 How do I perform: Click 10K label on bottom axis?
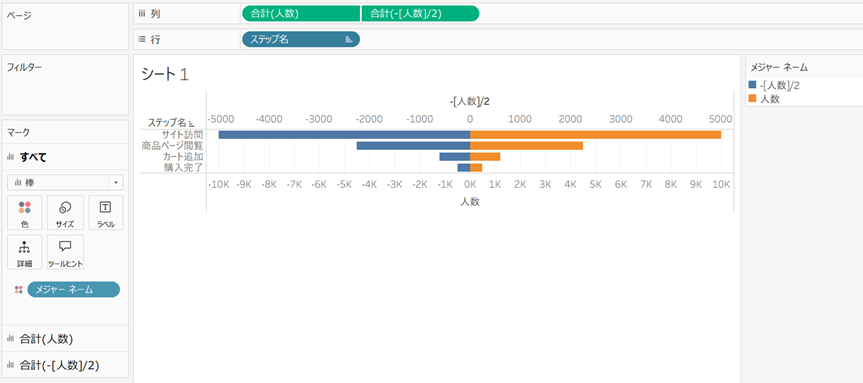721,185
